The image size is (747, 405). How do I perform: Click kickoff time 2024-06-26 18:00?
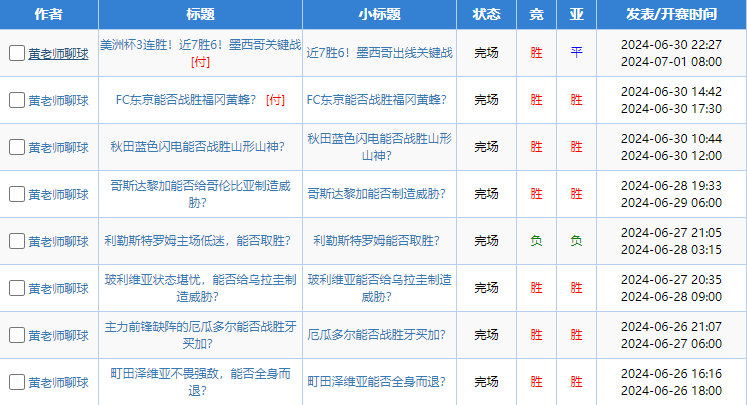(671, 391)
